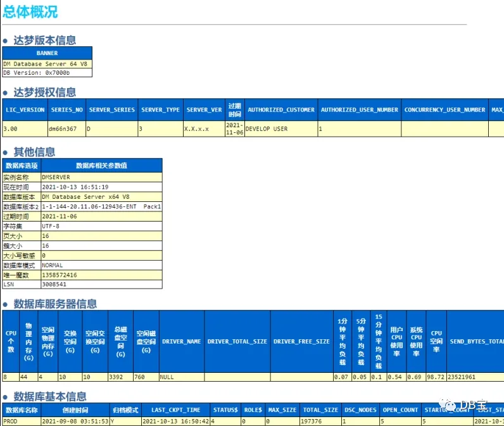Click the 系统CPU使用率 column header
504x426 pixels.
tap(416, 342)
